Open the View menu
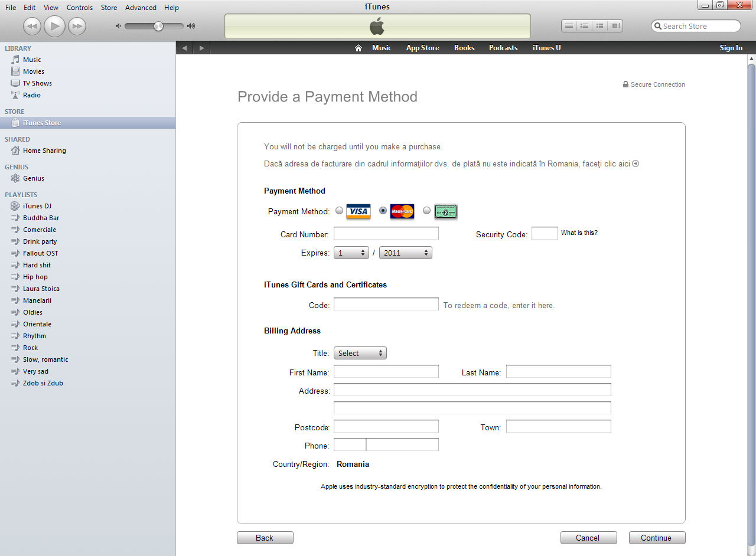Image resolution: width=756 pixels, height=556 pixels. coord(51,8)
